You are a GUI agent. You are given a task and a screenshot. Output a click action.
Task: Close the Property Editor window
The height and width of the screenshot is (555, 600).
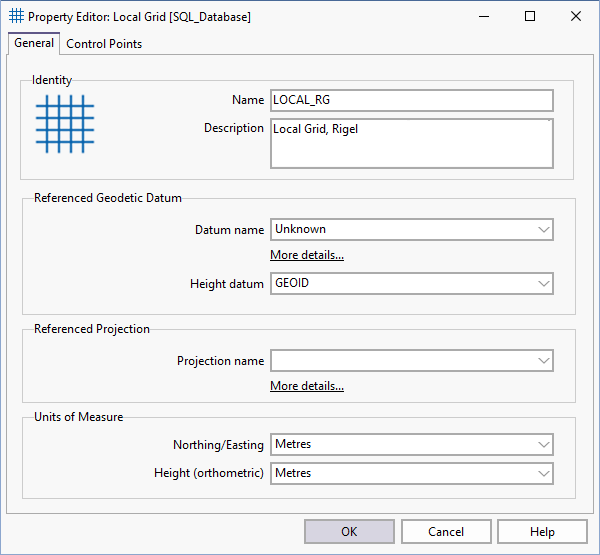(x=576, y=16)
